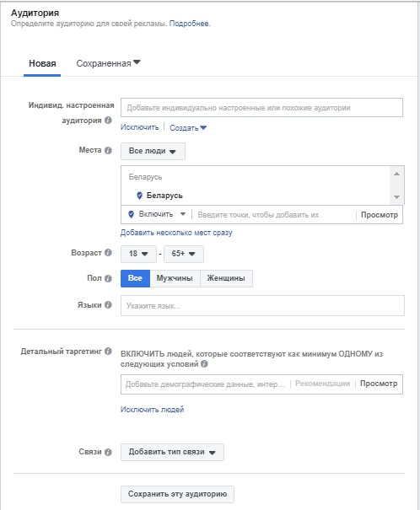Image resolution: width=420 pixels, height=510 pixels.
Task: Open minimum age 18 dropdown
Action: (138, 254)
